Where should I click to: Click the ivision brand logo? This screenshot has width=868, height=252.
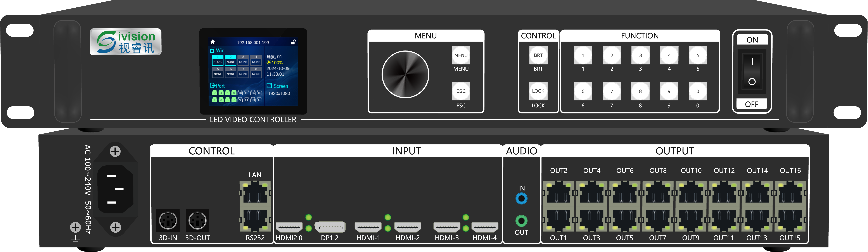pos(126,42)
